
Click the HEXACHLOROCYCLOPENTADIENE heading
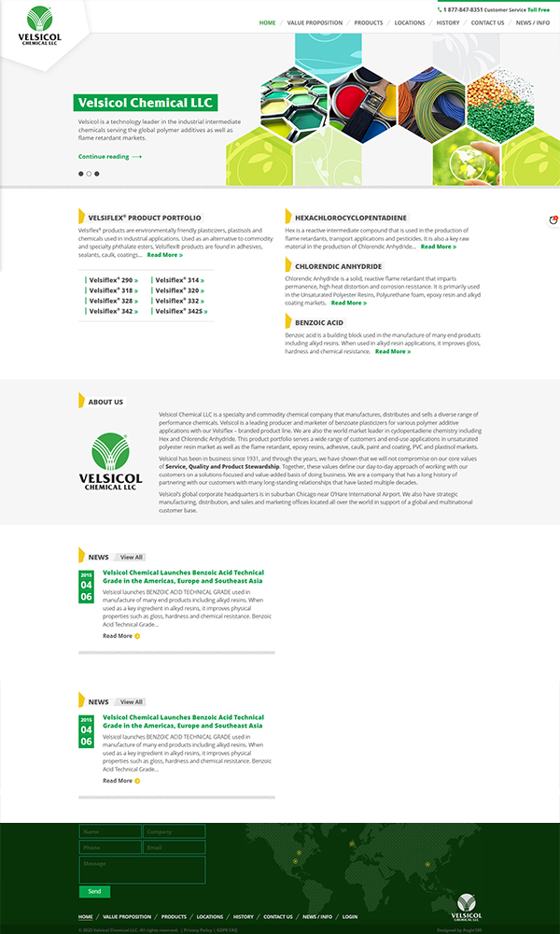[x=351, y=218]
